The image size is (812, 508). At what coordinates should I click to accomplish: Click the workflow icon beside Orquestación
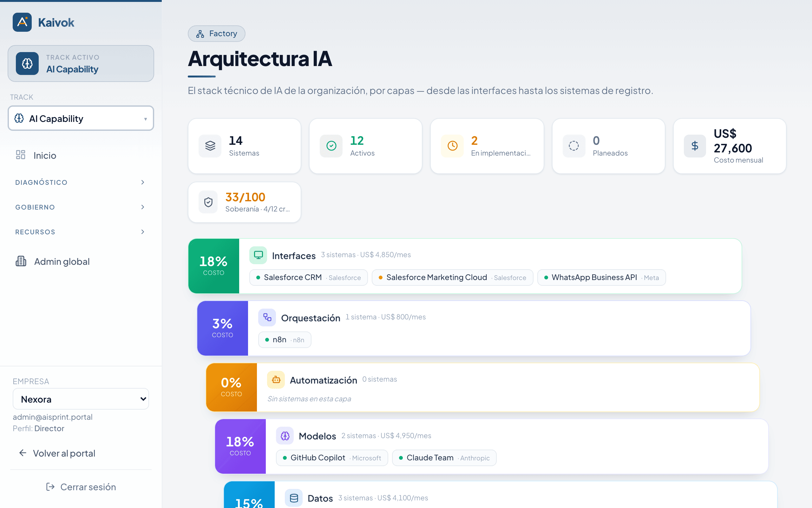point(267,317)
